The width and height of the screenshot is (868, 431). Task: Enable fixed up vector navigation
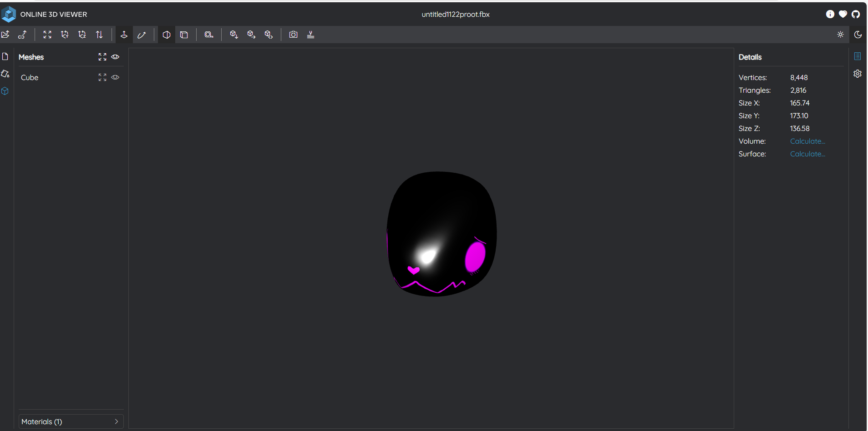click(x=124, y=35)
